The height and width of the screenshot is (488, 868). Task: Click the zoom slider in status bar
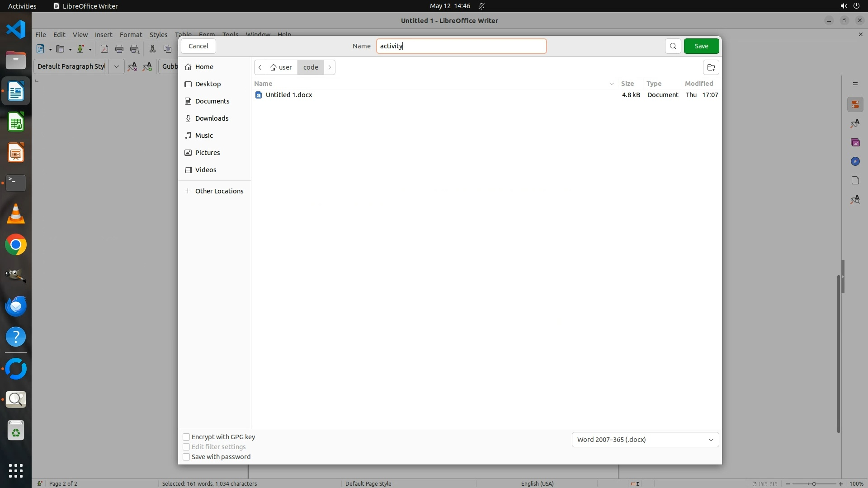(814, 483)
